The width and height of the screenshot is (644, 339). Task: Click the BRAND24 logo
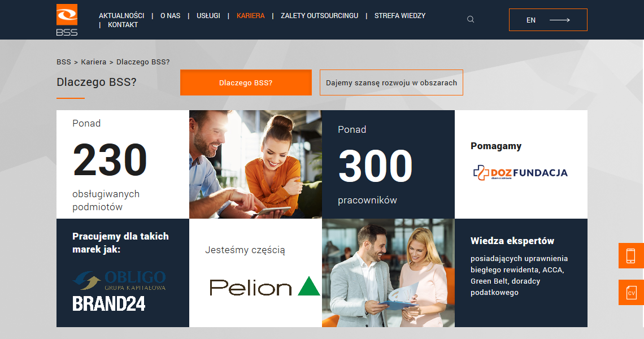[109, 304]
